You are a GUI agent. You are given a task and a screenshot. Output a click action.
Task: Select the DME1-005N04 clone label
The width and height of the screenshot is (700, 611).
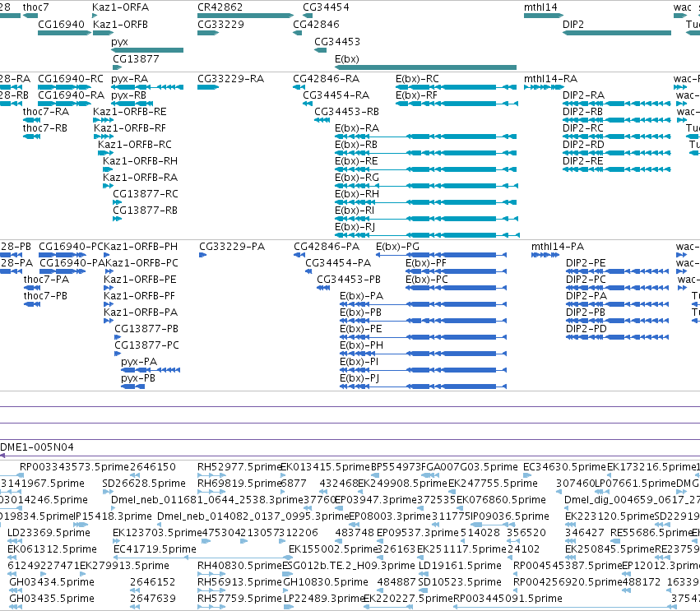tap(37, 447)
